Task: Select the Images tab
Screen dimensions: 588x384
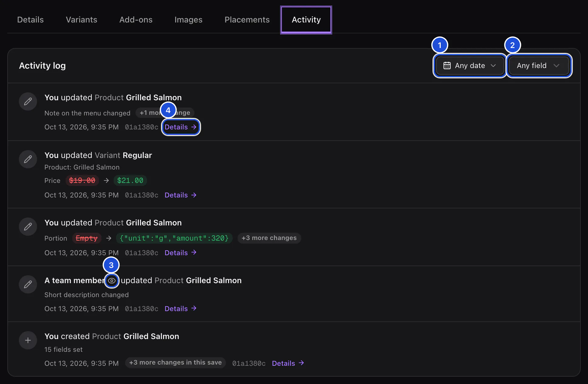Action: 188,20
